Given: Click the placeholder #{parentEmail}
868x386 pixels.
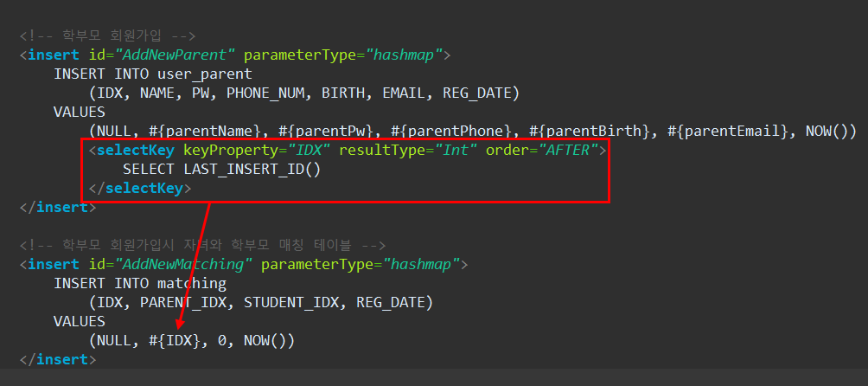Looking at the screenshot, I should (x=727, y=132).
